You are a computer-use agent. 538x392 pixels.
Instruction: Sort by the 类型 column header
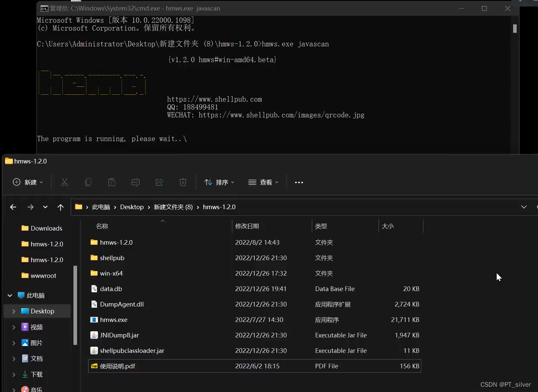pos(321,226)
